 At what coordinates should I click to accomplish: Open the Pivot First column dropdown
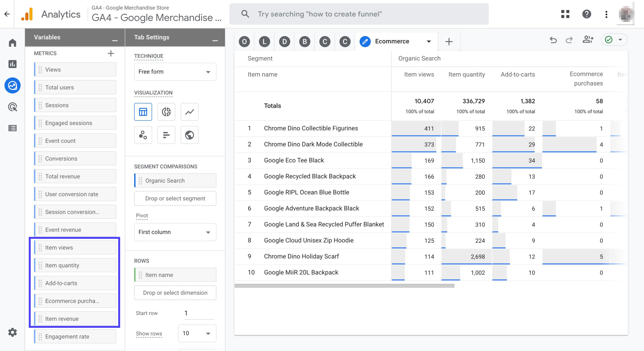point(175,232)
